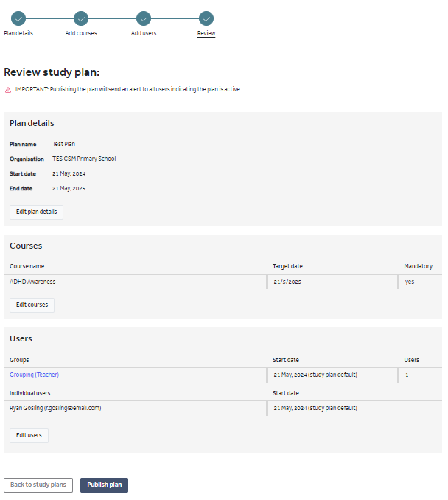This screenshot has height=500, width=448.
Task: Open the Grouping (Teacher) group link
Action: coord(34,375)
